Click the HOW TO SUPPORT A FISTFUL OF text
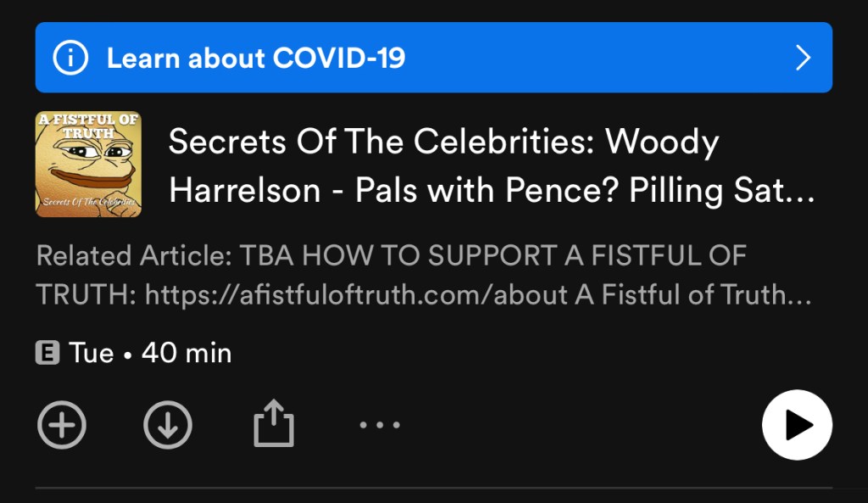Viewport: 868px width, 503px height. click(525, 256)
